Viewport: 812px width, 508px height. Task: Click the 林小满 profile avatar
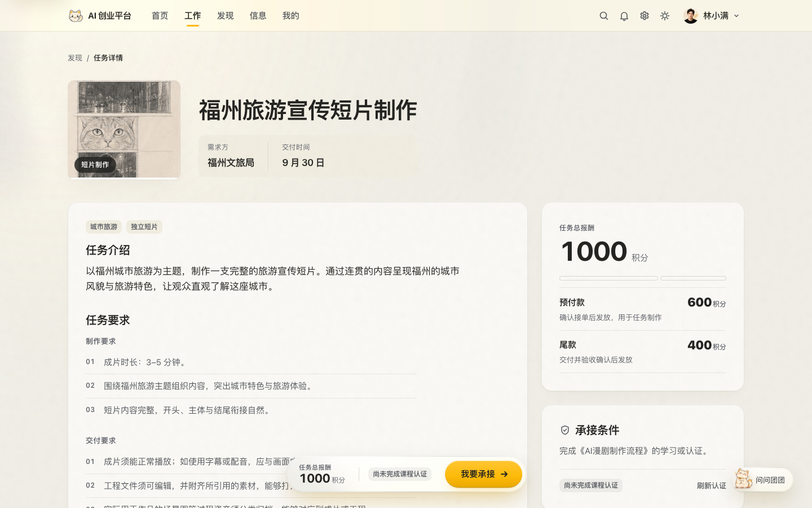coord(691,16)
